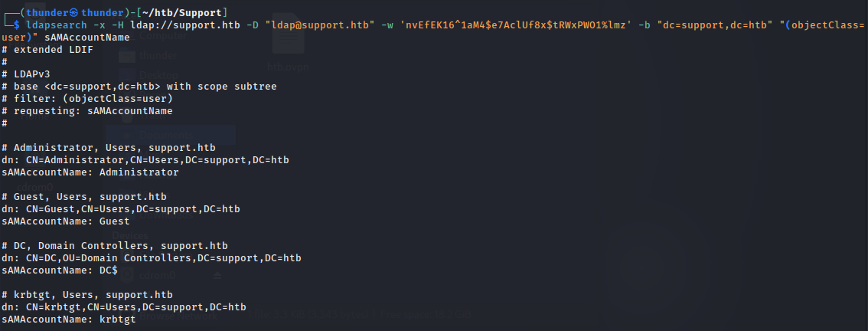The image size is (868, 331).
Task: Click the 'sAMAccountName: Administrator' output line
Action: tap(90, 172)
